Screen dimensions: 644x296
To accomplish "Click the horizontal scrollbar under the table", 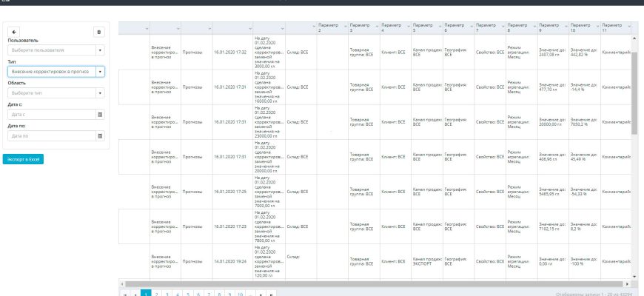I will pos(370,283).
